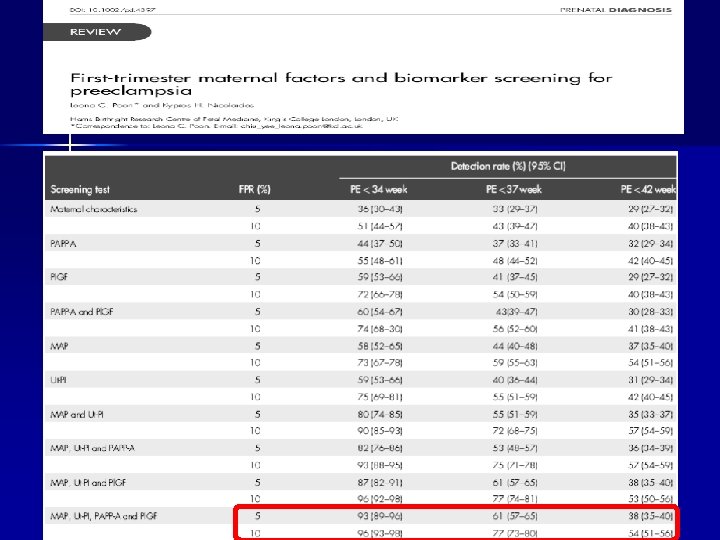Select the '96 [92–98]' cell
Screen dimensions: 720x540
pos(380,499)
